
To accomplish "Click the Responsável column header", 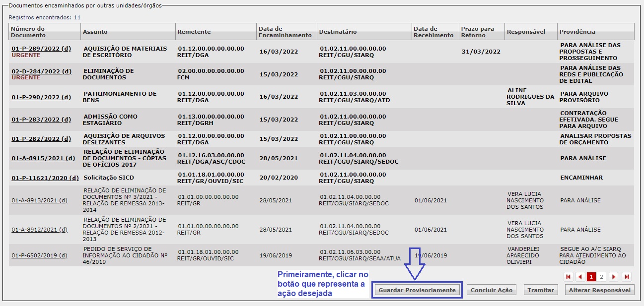I will pos(531,32).
